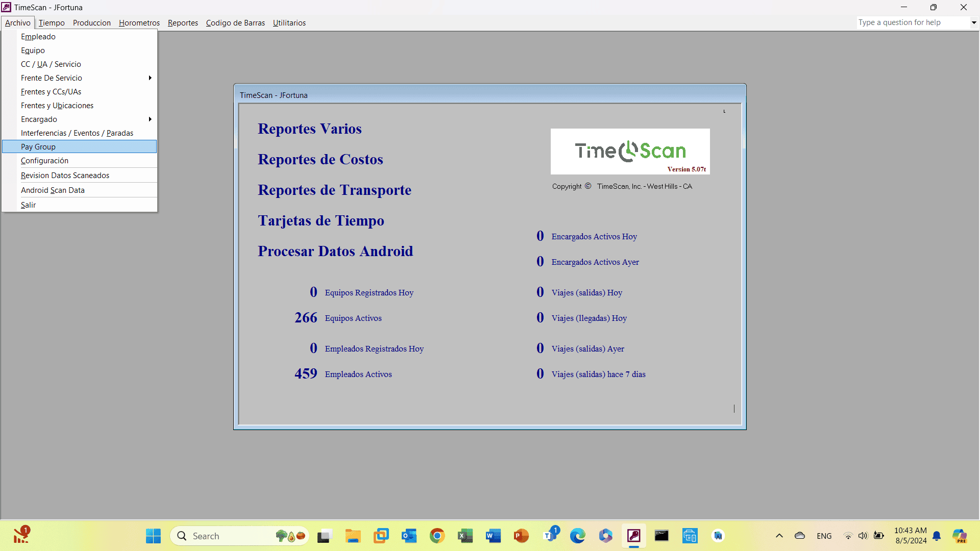Click the Tarjetas de Tiempo link
Viewport: 980px width, 551px height.
point(321,221)
